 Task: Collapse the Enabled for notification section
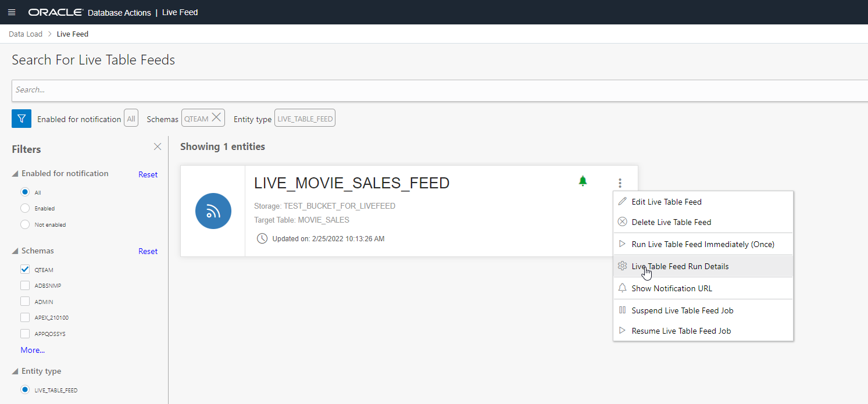15,174
